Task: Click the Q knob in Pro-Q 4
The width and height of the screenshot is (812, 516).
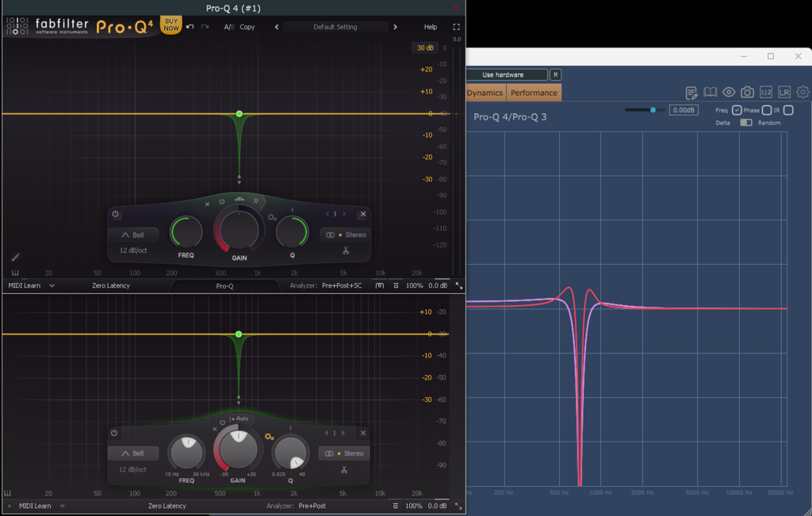Action: coord(292,231)
